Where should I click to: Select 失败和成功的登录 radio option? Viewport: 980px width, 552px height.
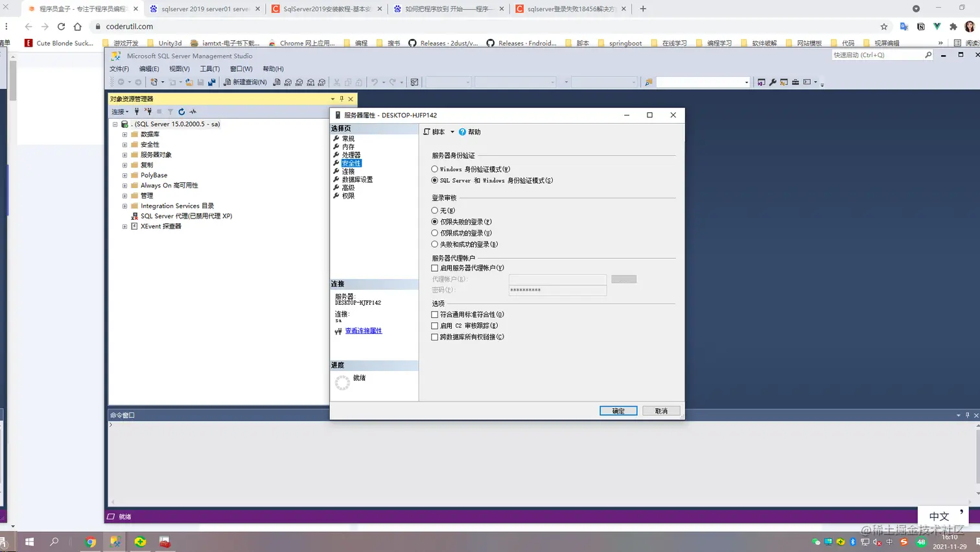[435, 245]
